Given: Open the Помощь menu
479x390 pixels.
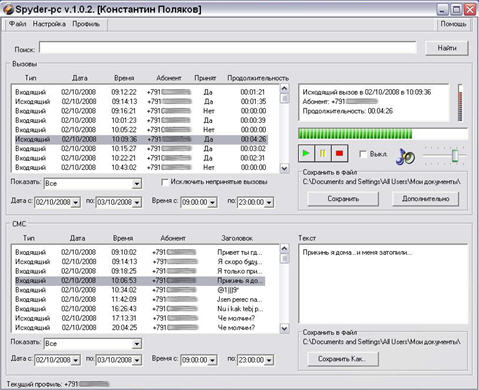Looking at the screenshot, I should [453, 24].
